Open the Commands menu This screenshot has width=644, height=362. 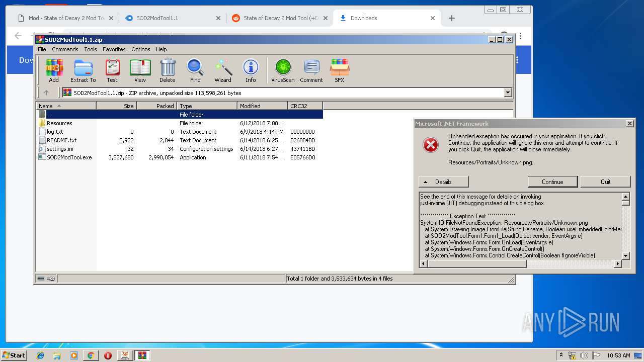pos(65,49)
